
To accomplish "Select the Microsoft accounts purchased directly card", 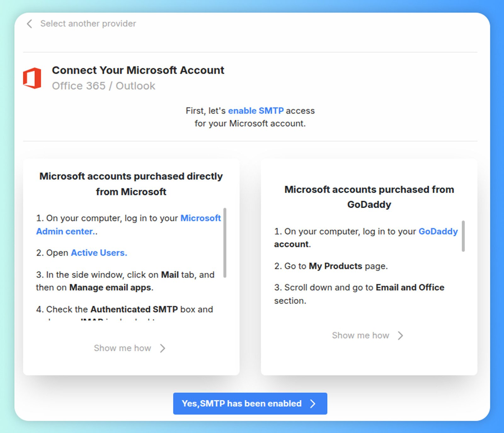I will pyautogui.click(x=131, y=265).
